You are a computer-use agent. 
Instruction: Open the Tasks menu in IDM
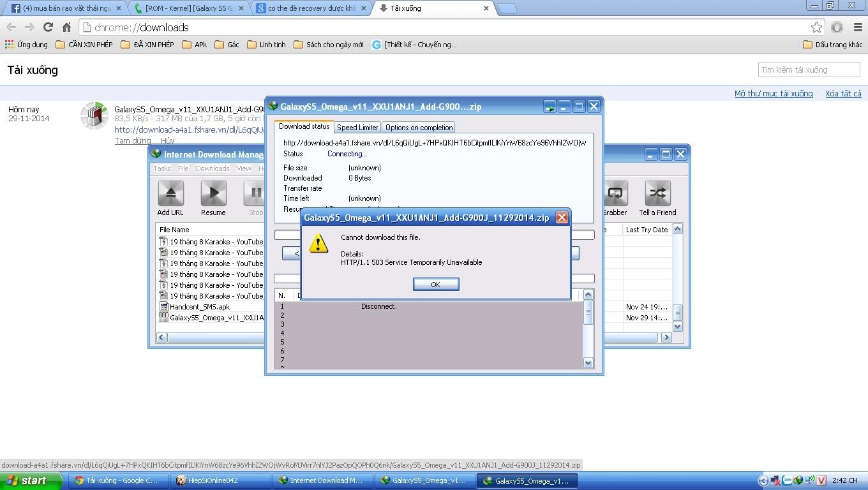161,168
